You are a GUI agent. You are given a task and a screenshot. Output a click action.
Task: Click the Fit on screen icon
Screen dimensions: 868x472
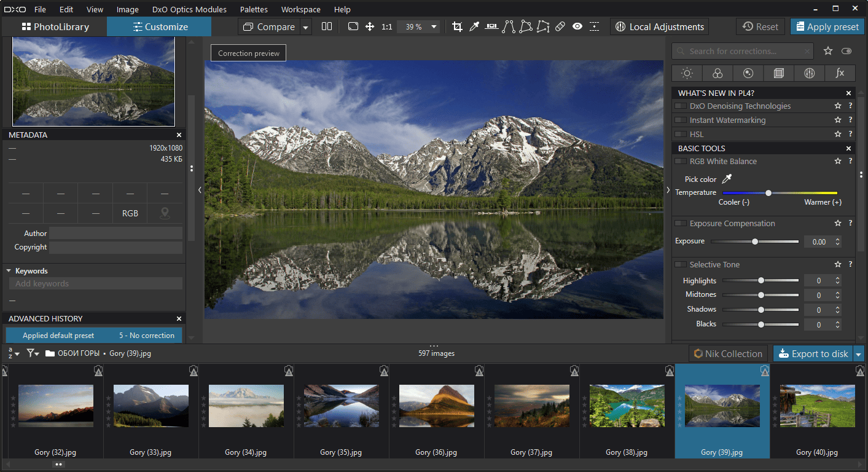point(353,27)
